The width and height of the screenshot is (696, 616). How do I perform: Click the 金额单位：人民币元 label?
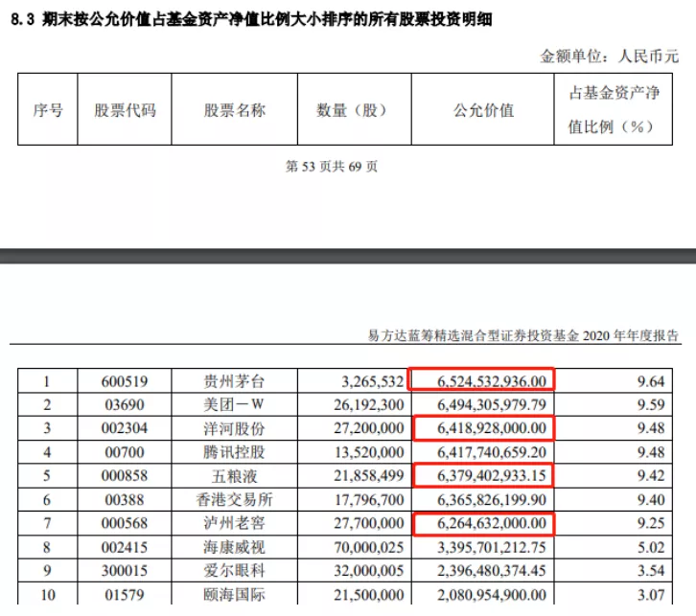[x=609, y=57]
